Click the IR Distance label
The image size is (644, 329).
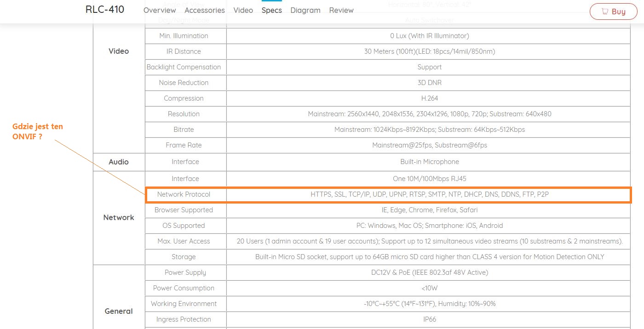tap(184, 51)
